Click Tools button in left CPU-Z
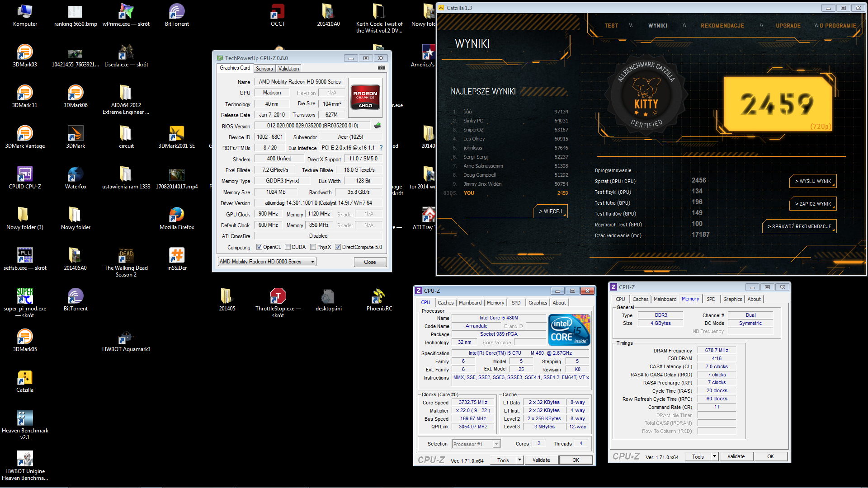Viewport: 868px width, 488px height. coord(503,460)
